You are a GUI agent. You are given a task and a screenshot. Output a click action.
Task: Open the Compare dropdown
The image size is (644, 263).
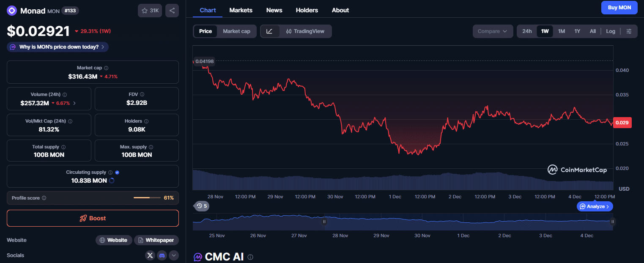pyautogui.click(x=493, y=31)
